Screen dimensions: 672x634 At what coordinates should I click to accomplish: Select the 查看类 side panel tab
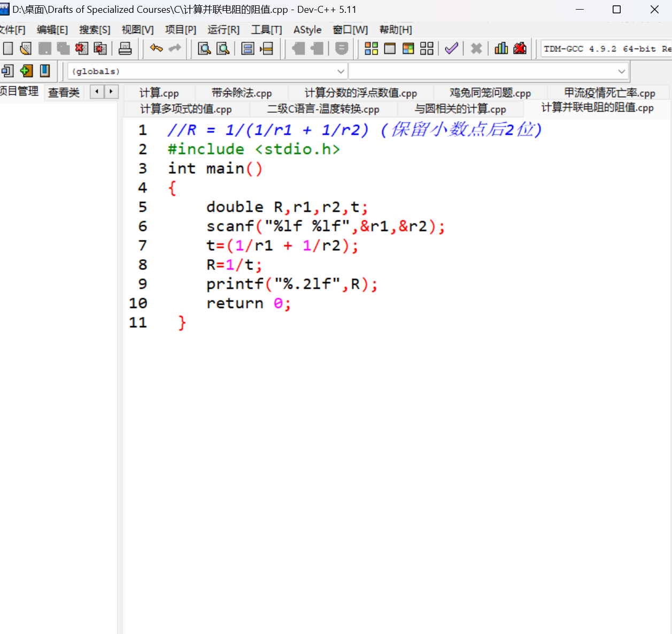click(64, 92)
